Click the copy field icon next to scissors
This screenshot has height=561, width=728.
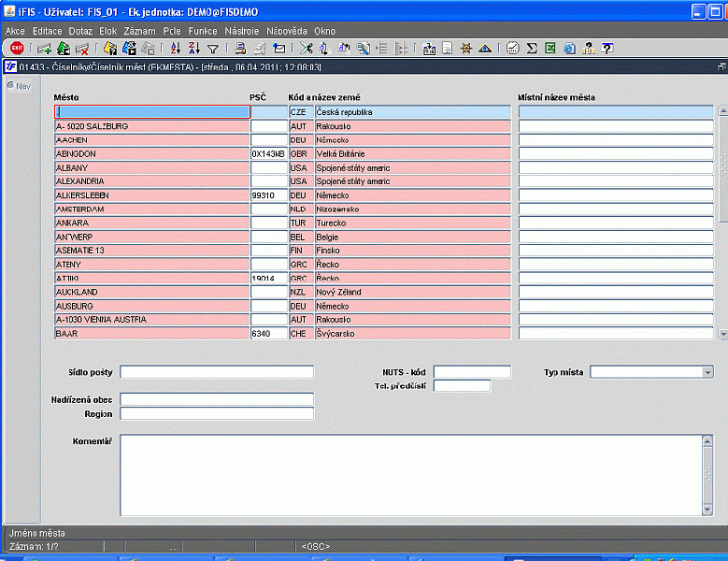click(x=324, y=49)
